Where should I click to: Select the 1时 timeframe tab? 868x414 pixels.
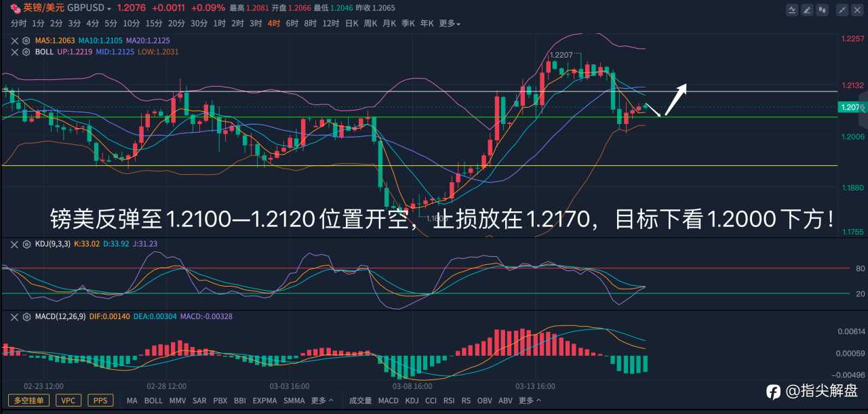pos(219,23)
